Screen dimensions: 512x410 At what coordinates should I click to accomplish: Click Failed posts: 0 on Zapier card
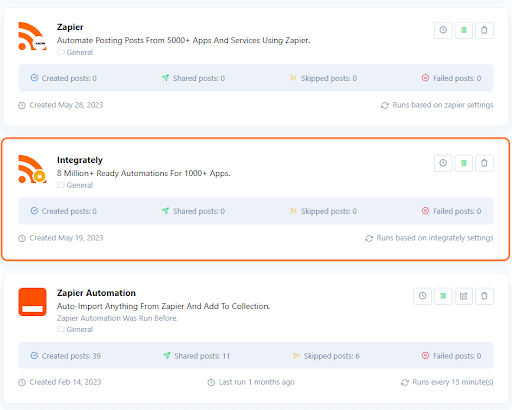click(x=451, y=78)
